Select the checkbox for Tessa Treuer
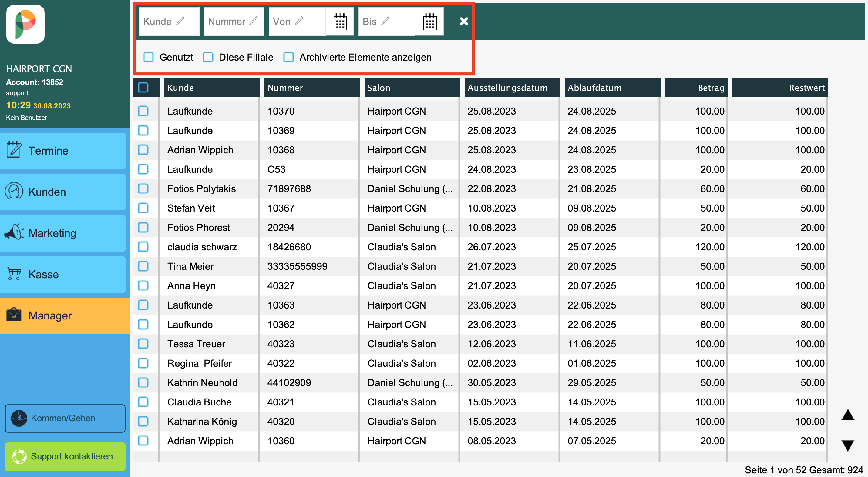The height and width of the screenshot is (477, 868). tap(143, 344)
